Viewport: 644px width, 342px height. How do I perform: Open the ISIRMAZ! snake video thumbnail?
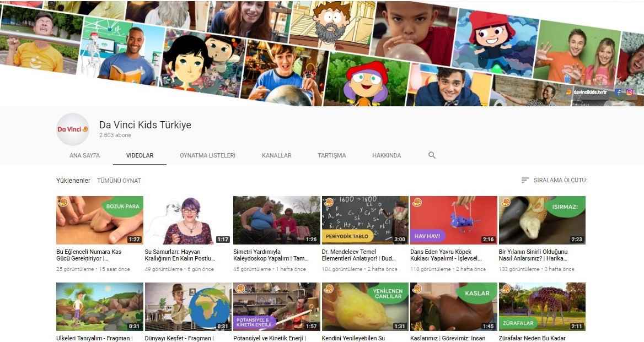click(542, 220)
